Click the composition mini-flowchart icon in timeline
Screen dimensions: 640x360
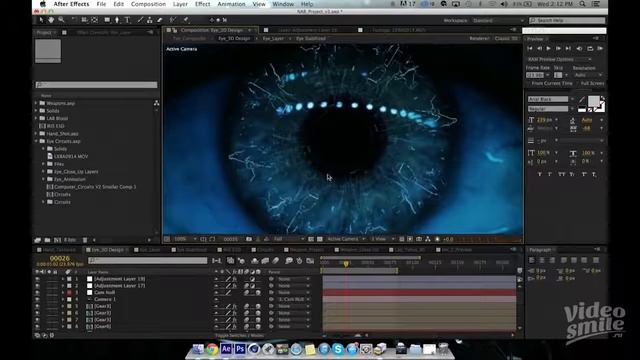(x=217, y=260)
